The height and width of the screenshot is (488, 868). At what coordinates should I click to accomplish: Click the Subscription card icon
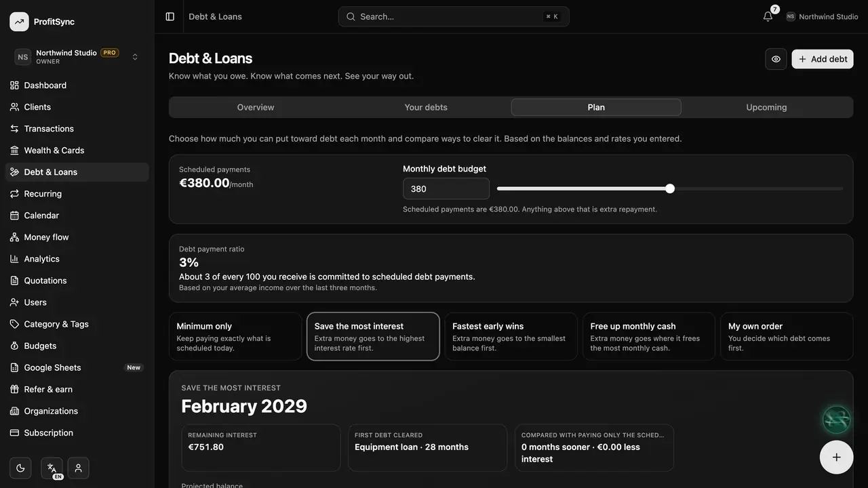(14, 432)
